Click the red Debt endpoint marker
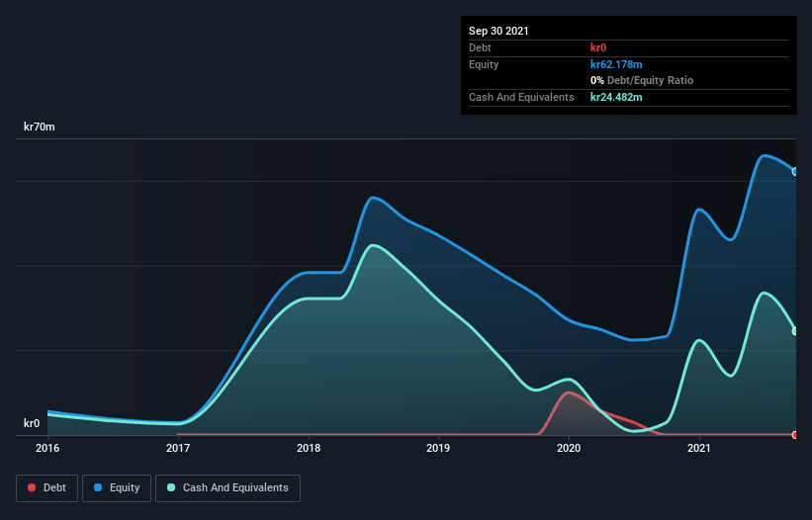The image size is (812, 520). click(795, 435)
